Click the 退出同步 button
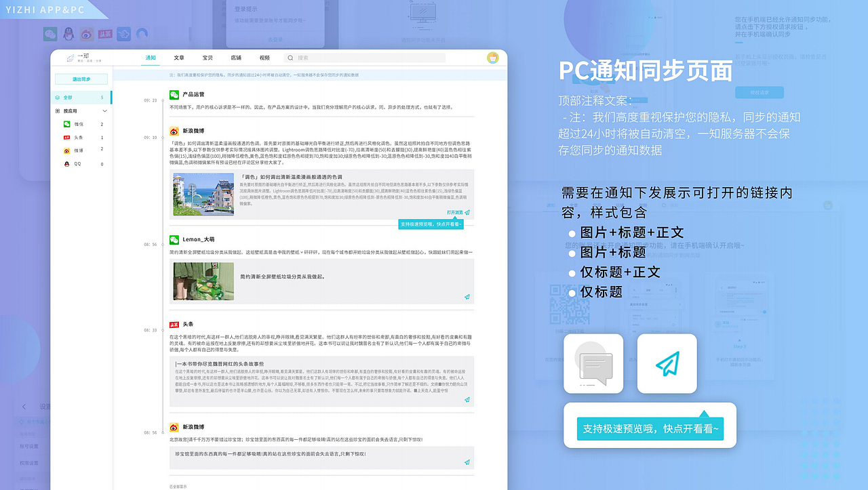Image resolution: width=868 pixels, height=490 pixels. (x=81, y=79)
